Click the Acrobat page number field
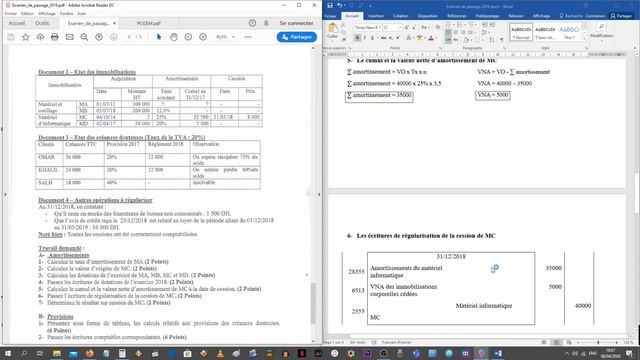The height and width of the screenshot is (360, 640). (x=129, y=37)
